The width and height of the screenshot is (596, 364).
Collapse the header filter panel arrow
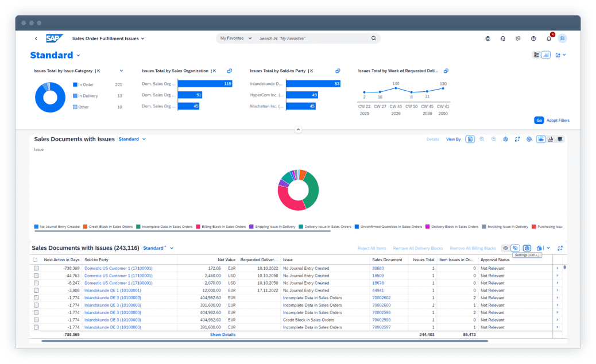coord(298,130)
